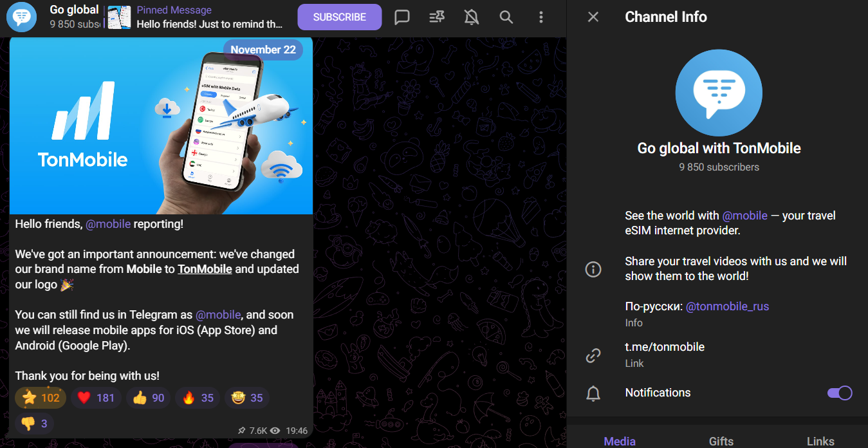This screenshot has width=868, height=448.
Task: Switch to the Media tab
Action: click(x=620, y=441)
